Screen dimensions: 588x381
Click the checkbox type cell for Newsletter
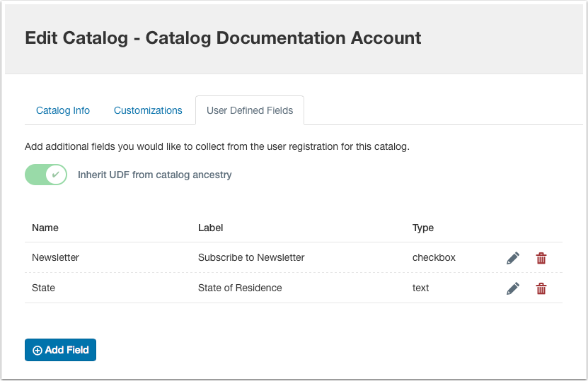pyautogui.click(x=434, y=257)
